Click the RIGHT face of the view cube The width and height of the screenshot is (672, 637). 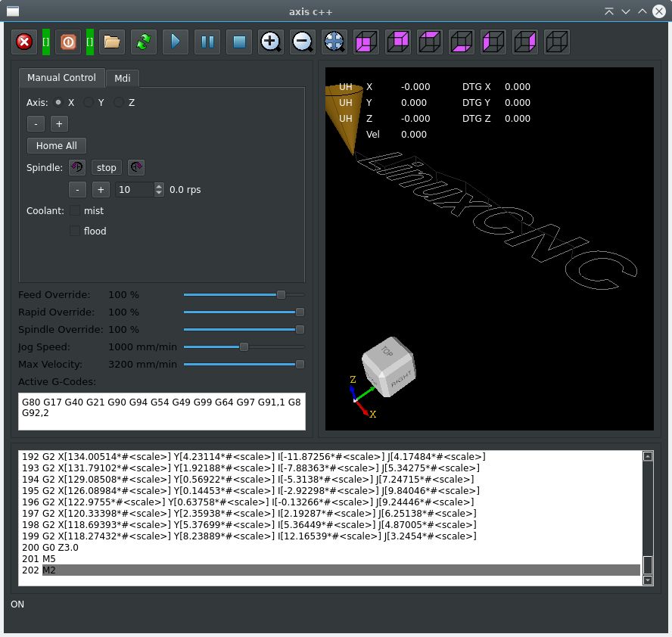pos(401,379)
